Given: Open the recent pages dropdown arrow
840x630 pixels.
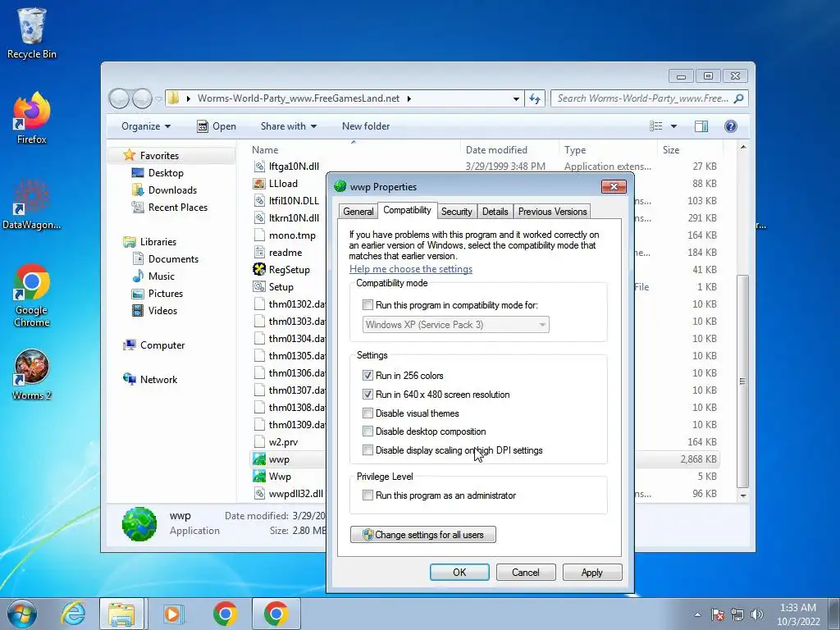Looking at the screenshot, I should coord(158,98).
